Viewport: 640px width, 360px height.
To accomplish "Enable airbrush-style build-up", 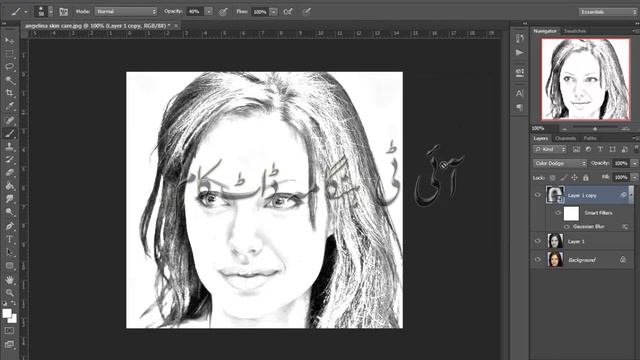I will 288,12.
